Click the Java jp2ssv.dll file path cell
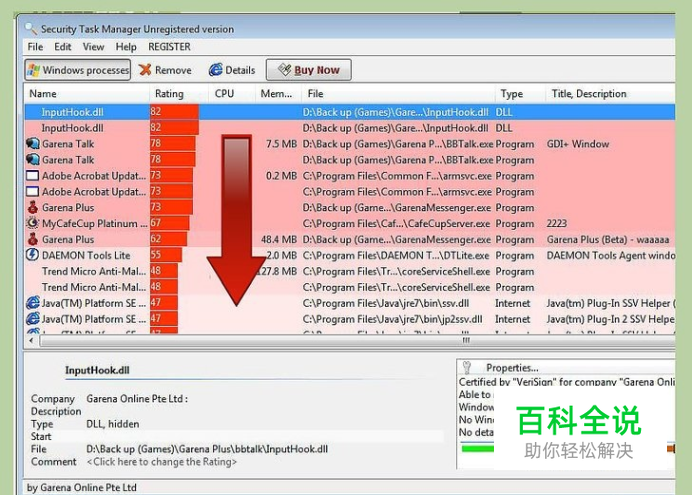The height and width of the screenshot is (495, 692). [392, 319]
